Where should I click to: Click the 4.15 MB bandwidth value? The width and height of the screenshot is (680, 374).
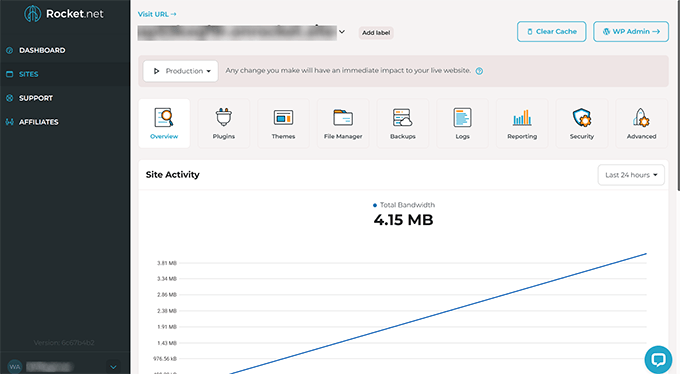403,220
